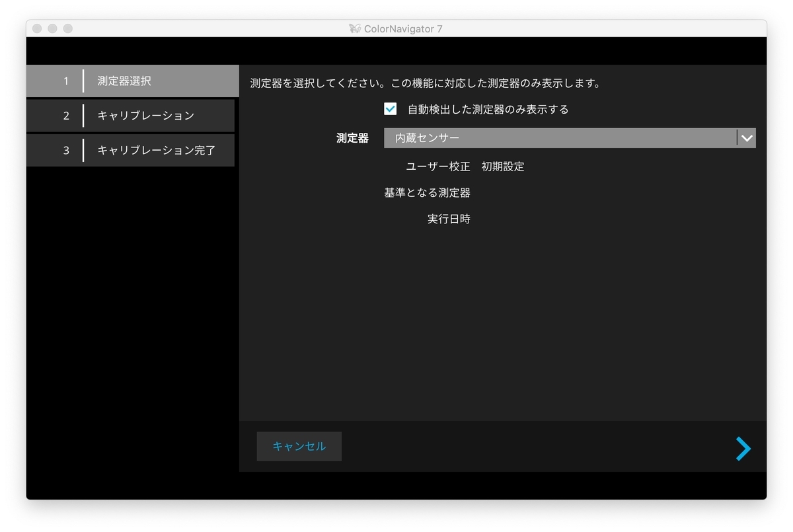Select step 2 キャリブレーション

click(130, 116)
